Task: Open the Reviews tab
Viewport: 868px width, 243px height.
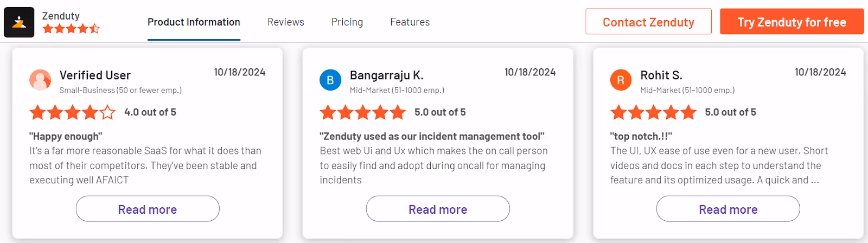Action: 285,22
